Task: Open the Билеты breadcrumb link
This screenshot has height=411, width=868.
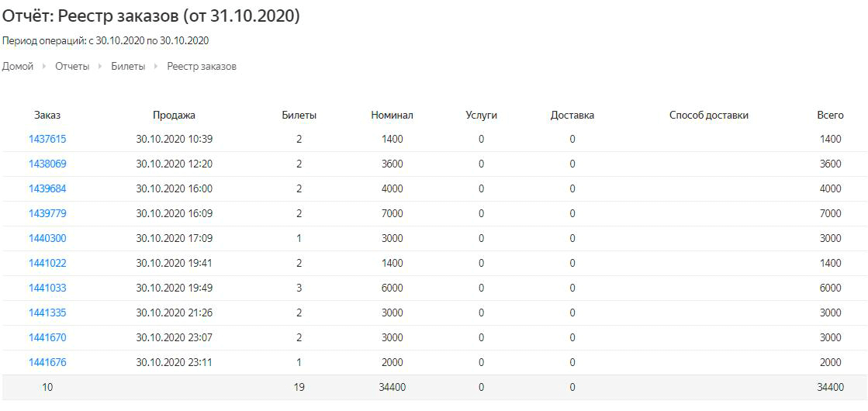Action: (128, 67)
